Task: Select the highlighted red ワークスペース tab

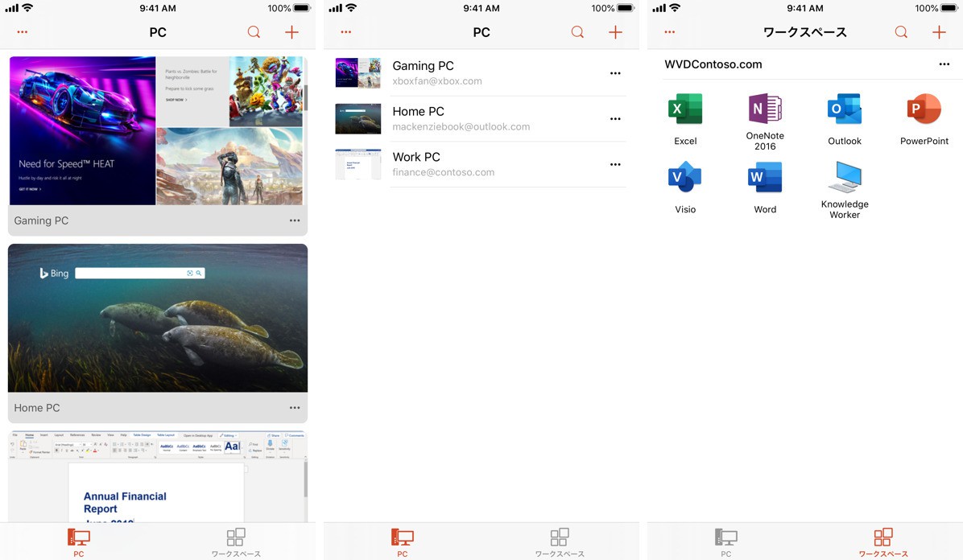Action: pyautogui.click(x=883, y=541)
